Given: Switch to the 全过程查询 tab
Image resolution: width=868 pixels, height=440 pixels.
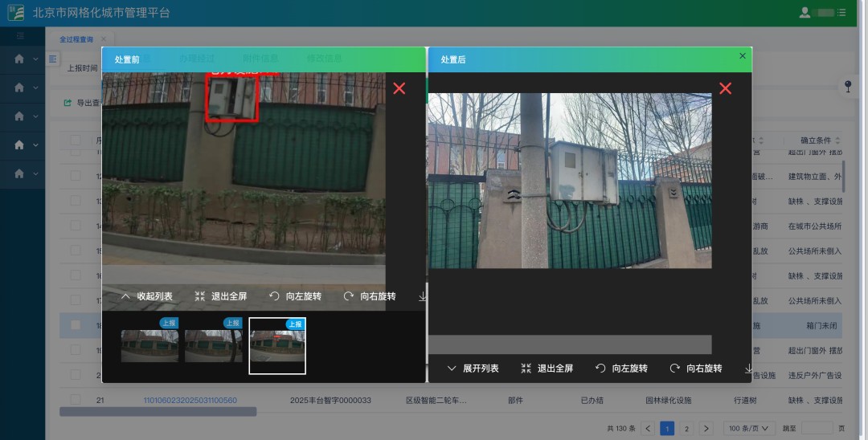Looking at the screenshot, I should tap(76, 39).
